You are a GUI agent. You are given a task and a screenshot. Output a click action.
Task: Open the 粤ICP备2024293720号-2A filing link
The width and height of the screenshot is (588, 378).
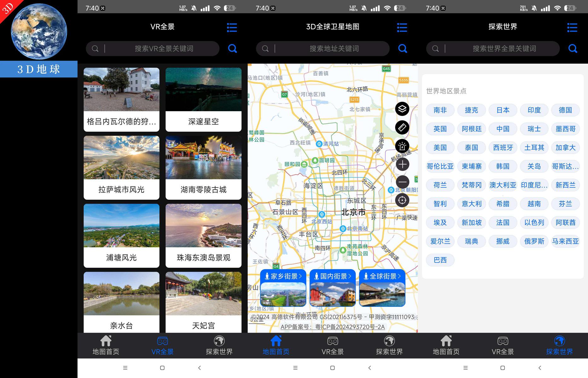(350, 327)
